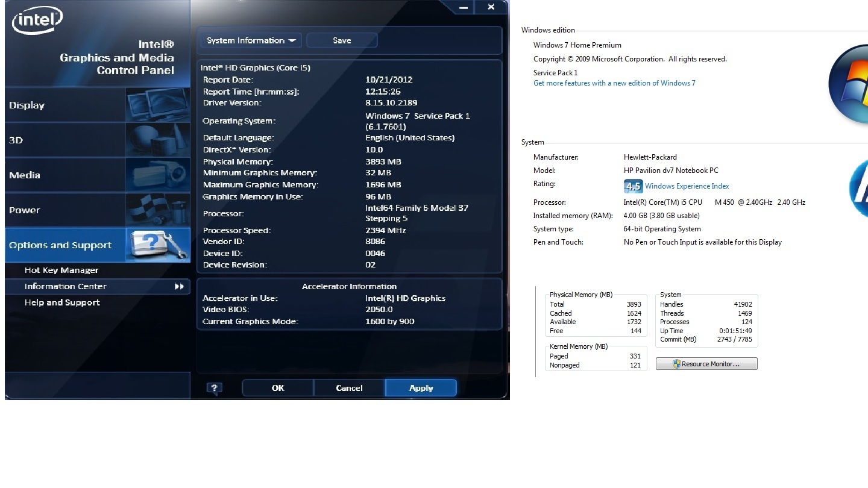This screenshot has height=488, width=868.
Task: Click the Apply button
Action: 421,388
